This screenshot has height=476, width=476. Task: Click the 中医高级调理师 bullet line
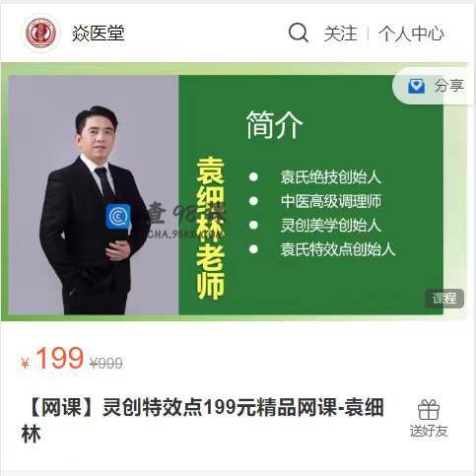click(331, 201)
